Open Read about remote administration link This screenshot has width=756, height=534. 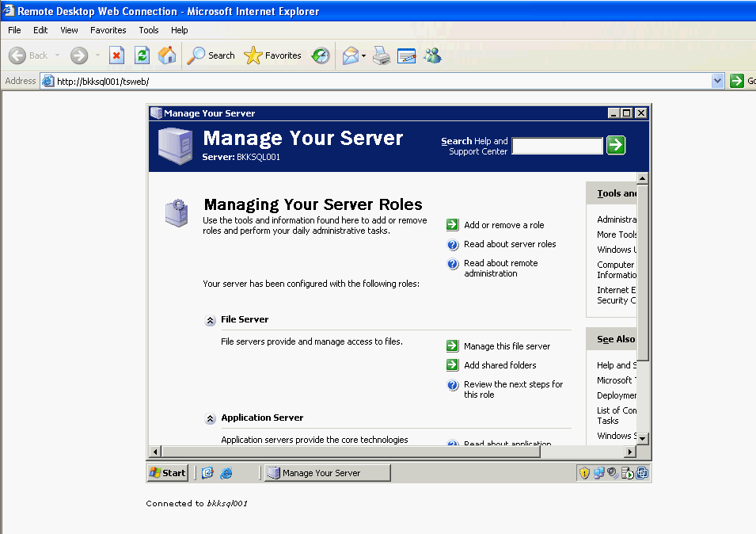(x=500, y=269)
